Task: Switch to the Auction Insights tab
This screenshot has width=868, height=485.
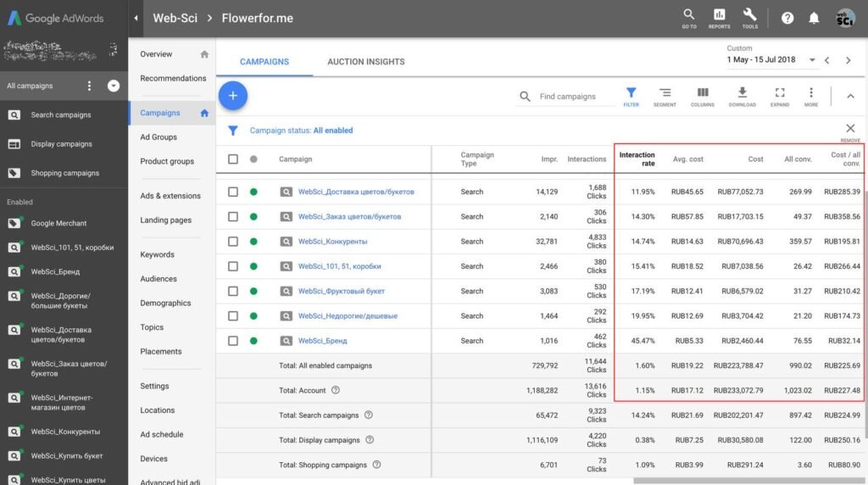Action: coord(366,62)
